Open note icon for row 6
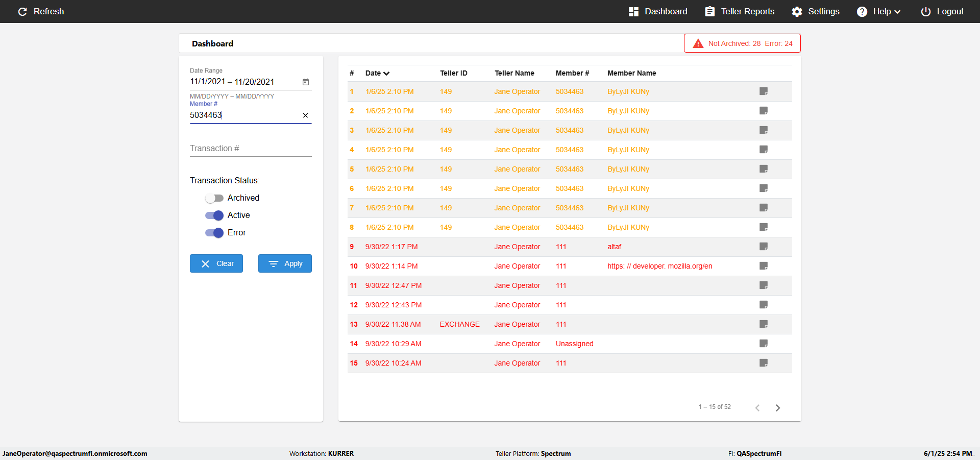This screenshot has height=460, width=980. tap(764, 188)
